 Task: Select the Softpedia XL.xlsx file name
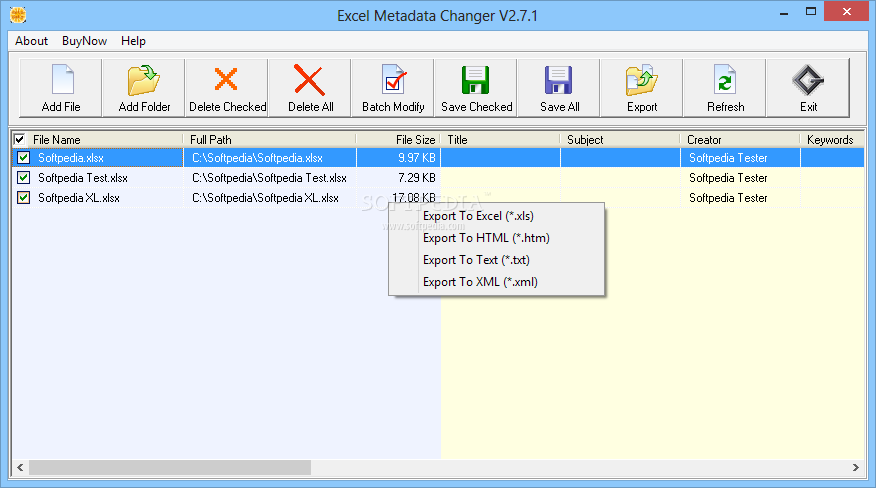79,197
